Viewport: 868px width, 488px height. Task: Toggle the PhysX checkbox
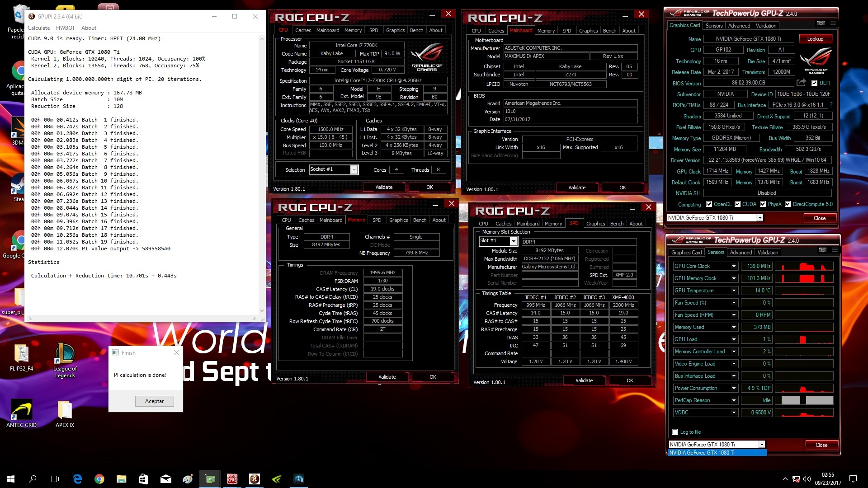pyautogui.click(x=763, y=204)
